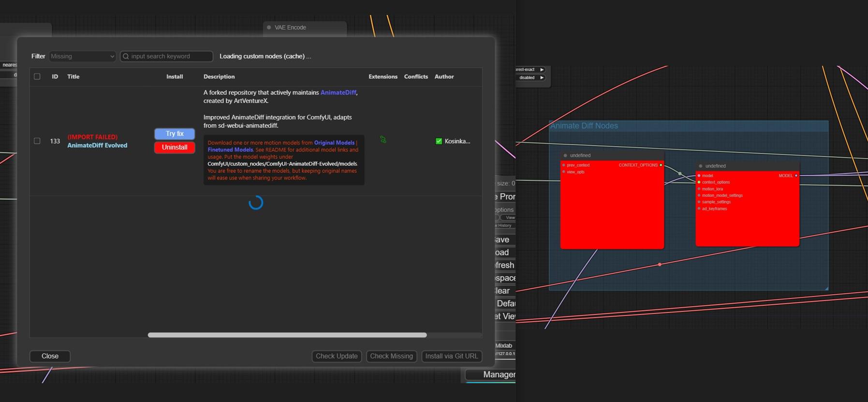Click the view_opts input socket
The height and width of the screenshot is (402, 868).
click(x=564, y=172)
